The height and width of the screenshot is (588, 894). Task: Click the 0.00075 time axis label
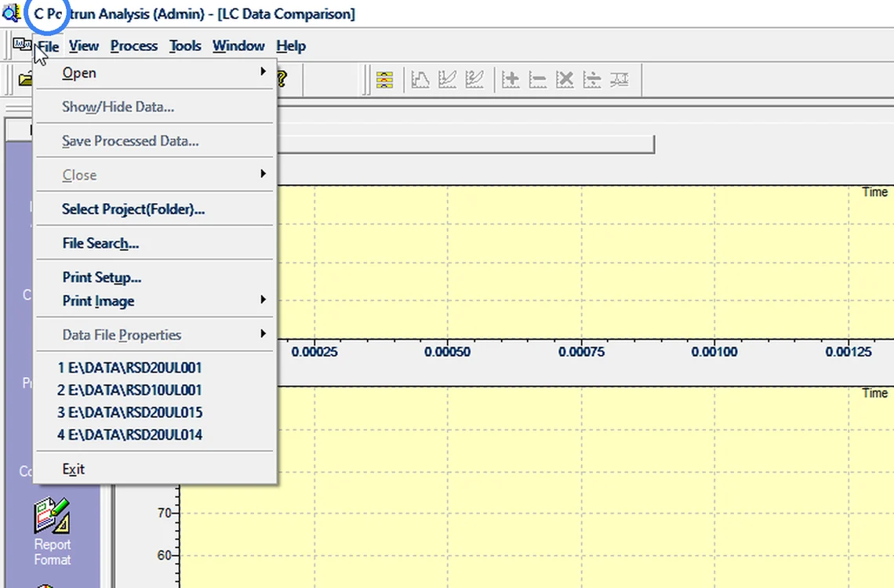[582, 352]
